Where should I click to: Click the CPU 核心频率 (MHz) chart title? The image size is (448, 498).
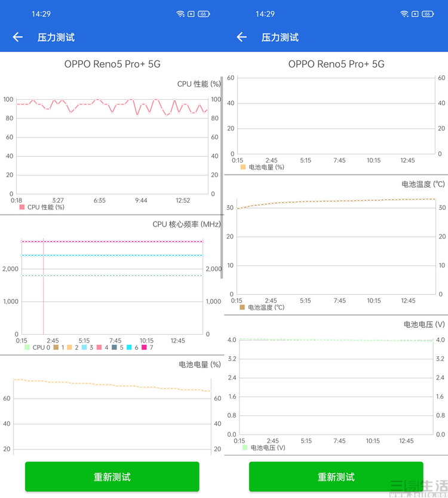[x=186, y=224]
